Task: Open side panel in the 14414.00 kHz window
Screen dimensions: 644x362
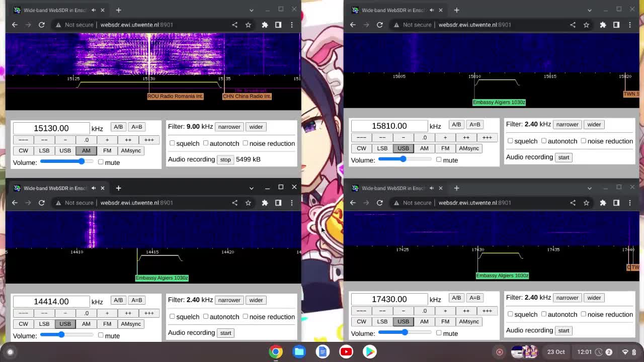Action: tap(278, 203)
